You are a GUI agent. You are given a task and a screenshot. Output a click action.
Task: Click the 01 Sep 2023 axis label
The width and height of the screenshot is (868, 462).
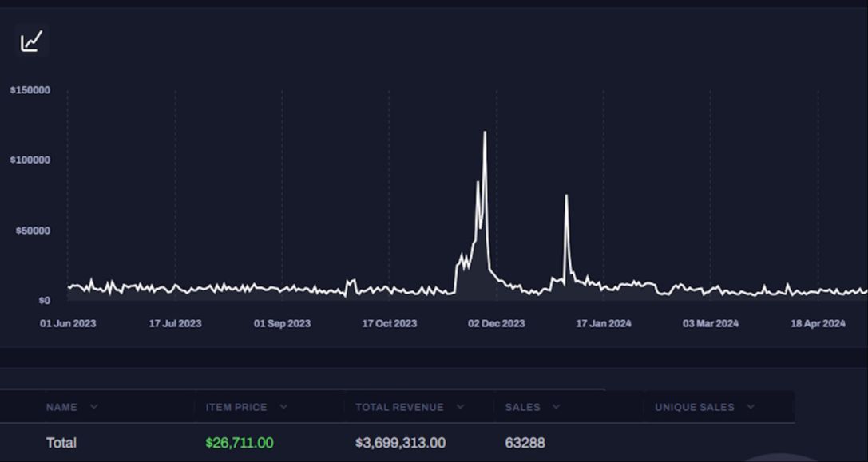283,324
